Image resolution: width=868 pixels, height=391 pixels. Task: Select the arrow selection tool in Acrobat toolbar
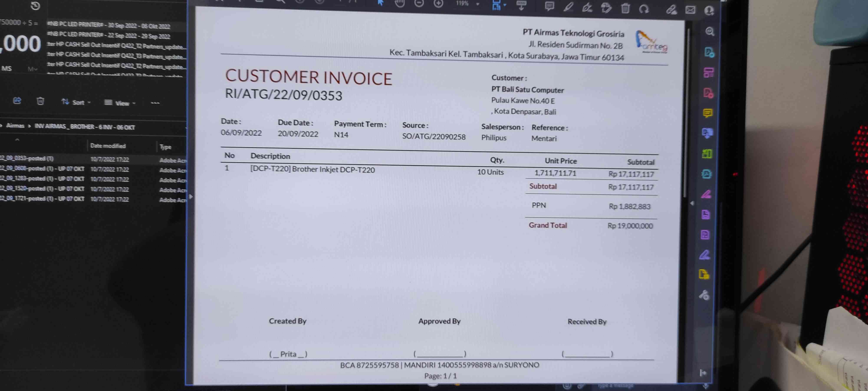click(x=380, y=3)
